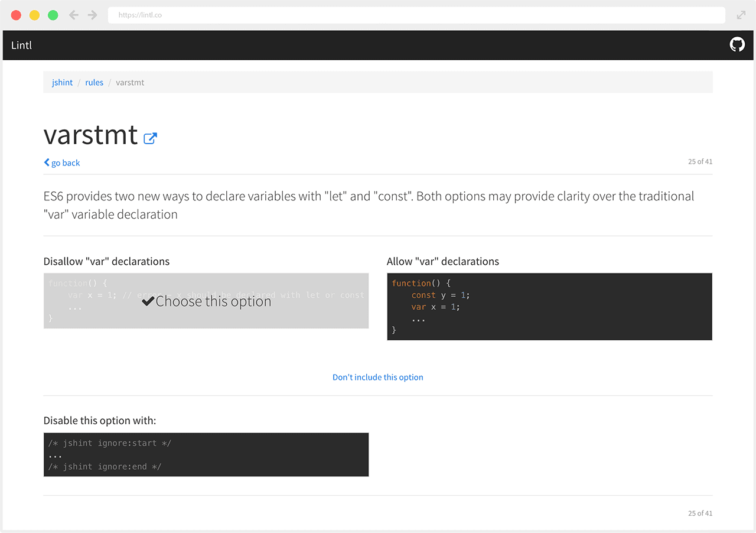
Task: Choose the Disallow "var" declarations option
Action: point(206,301)
